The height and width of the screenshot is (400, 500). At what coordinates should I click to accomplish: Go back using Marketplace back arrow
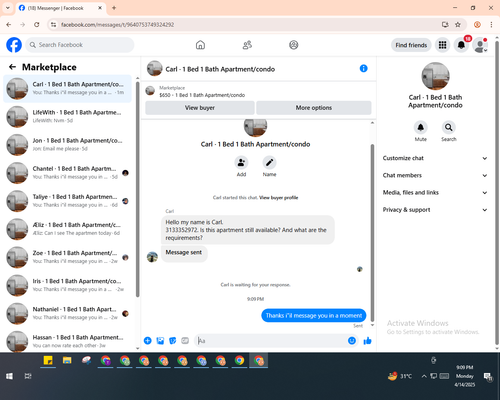coord(12,67)
